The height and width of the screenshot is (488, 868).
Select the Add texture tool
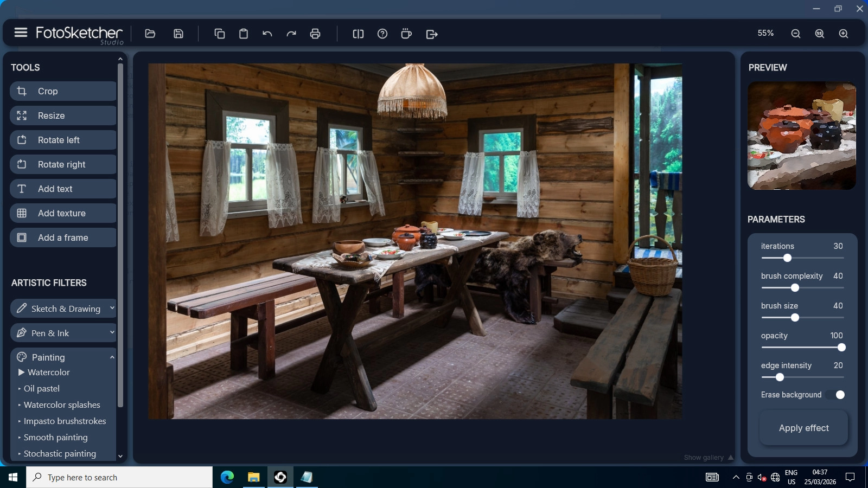click(x=63, y=213)
